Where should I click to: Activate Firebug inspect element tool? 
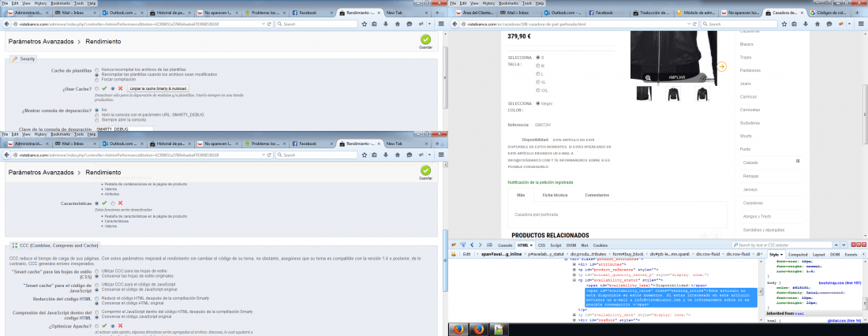[462, 245]
